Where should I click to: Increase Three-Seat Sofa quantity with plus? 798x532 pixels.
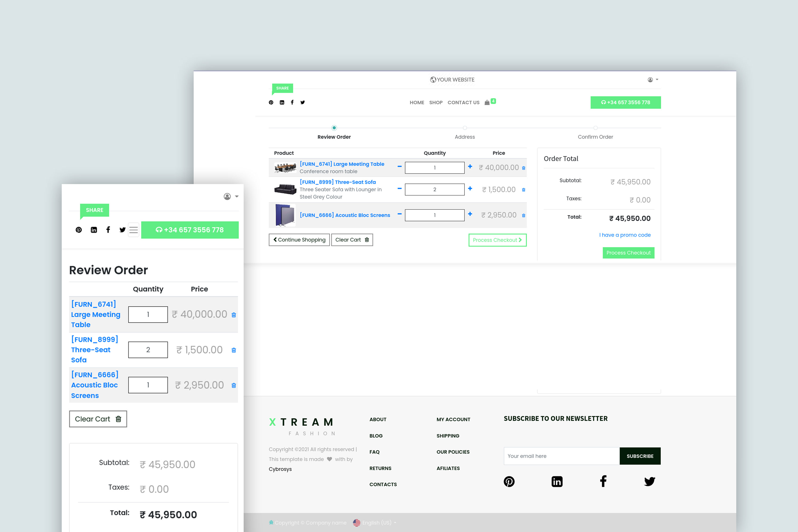pos(470,189)
